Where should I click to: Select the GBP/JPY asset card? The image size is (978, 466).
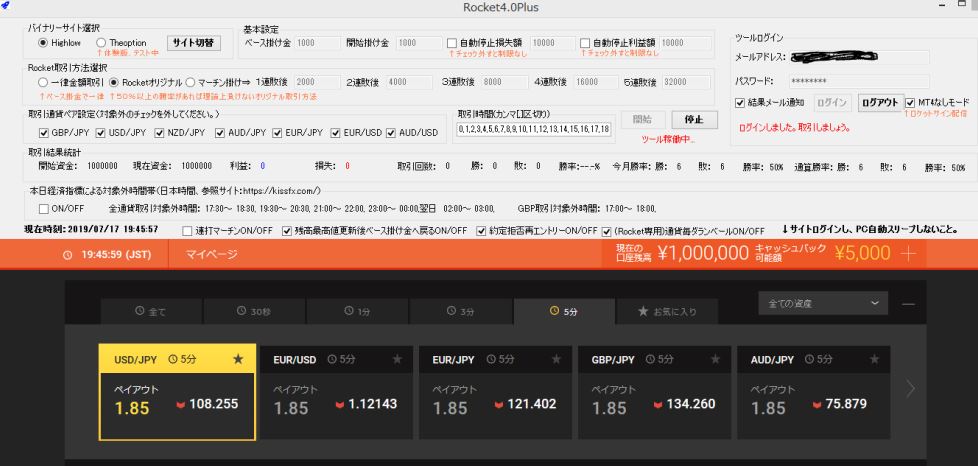tap(655, 392)
